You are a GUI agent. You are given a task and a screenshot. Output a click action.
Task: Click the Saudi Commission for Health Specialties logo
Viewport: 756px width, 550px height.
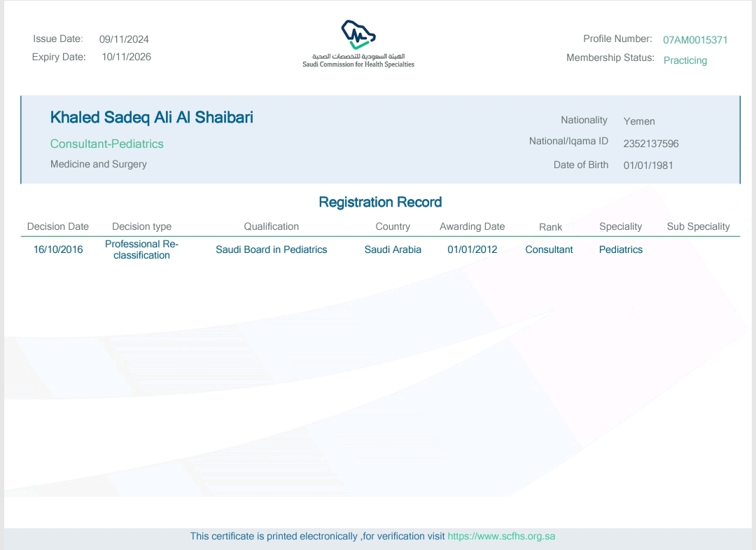tap(358, 43)
